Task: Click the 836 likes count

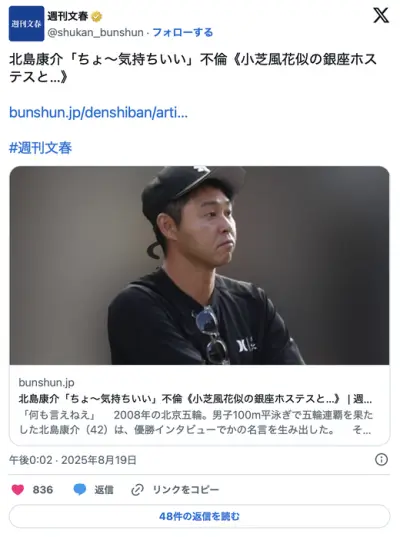Action: pos(43,490)
